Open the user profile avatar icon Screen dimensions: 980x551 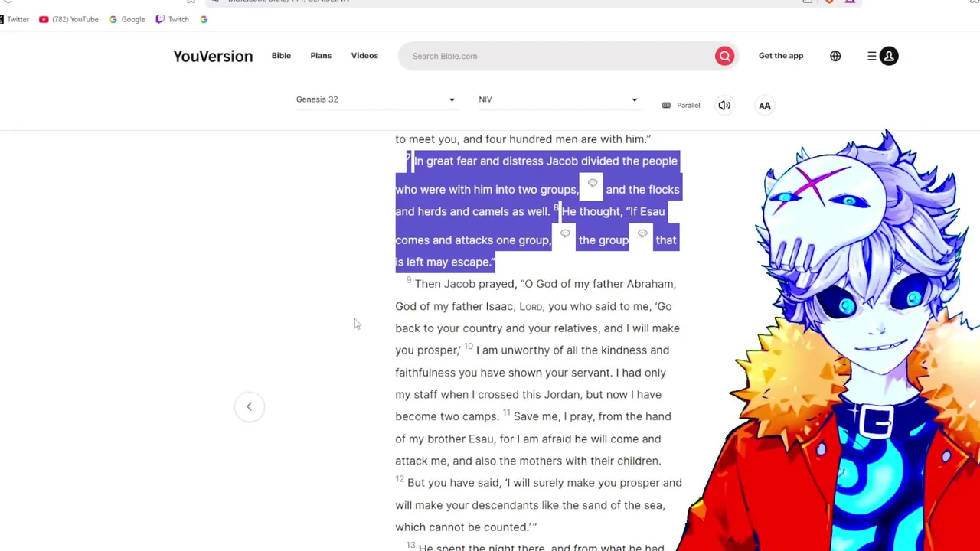(889, 56)
